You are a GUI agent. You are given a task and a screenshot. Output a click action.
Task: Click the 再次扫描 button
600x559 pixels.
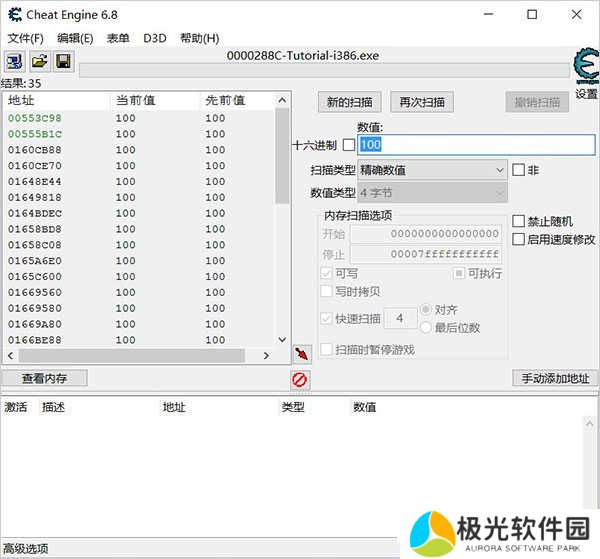pyautogui.click(x=422, y=102)
